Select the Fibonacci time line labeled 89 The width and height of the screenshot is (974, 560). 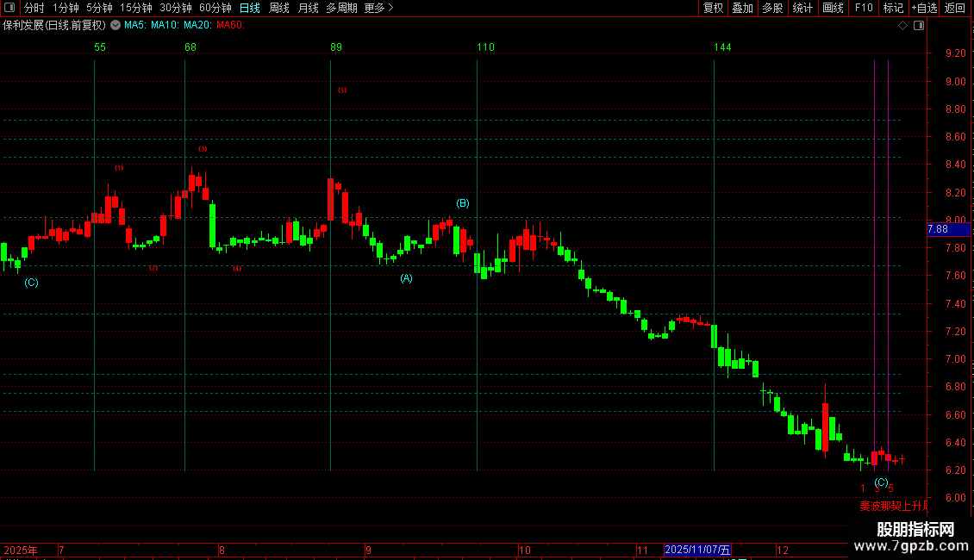pyautogui.click(x=330, y=264)
